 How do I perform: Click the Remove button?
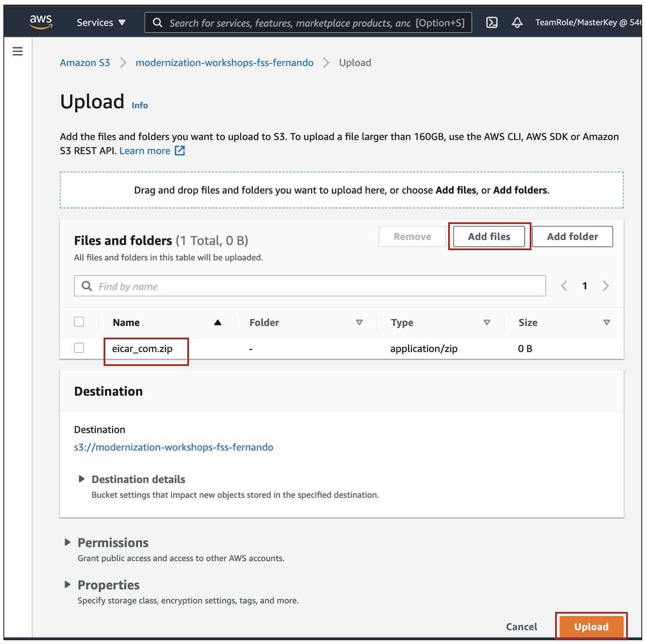pyautogui.click(x=412, y=237)
